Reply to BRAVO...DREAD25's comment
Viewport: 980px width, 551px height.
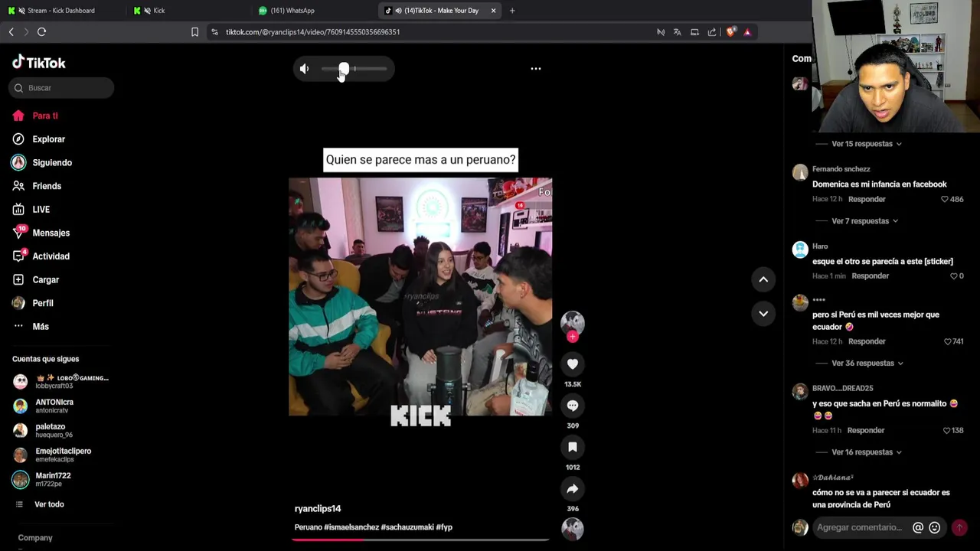[x=866, y=430]
